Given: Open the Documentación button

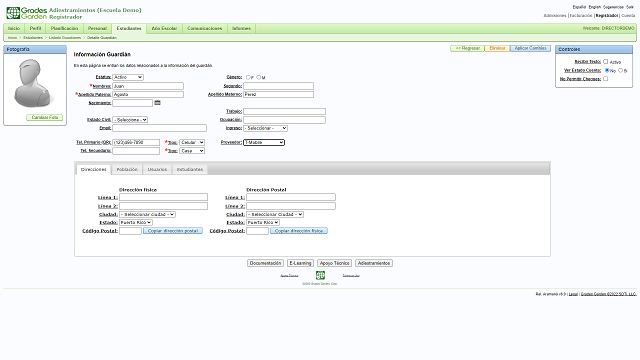Looking at the screenshot, I should (265, 263).
